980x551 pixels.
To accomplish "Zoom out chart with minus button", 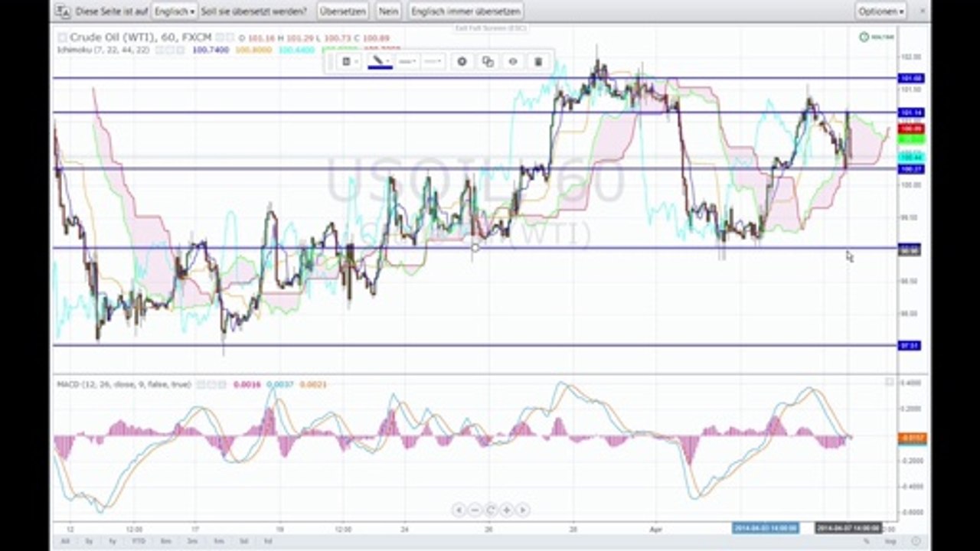I will coord(474,510).
